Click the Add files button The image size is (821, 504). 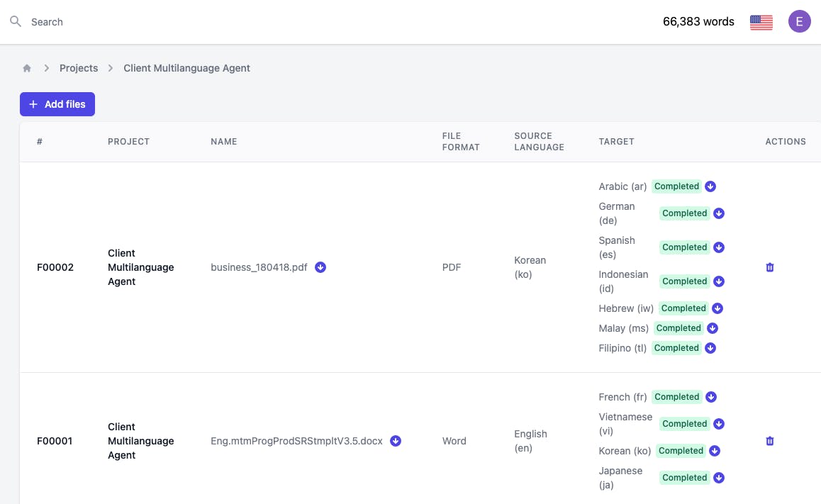click(57, 104)
